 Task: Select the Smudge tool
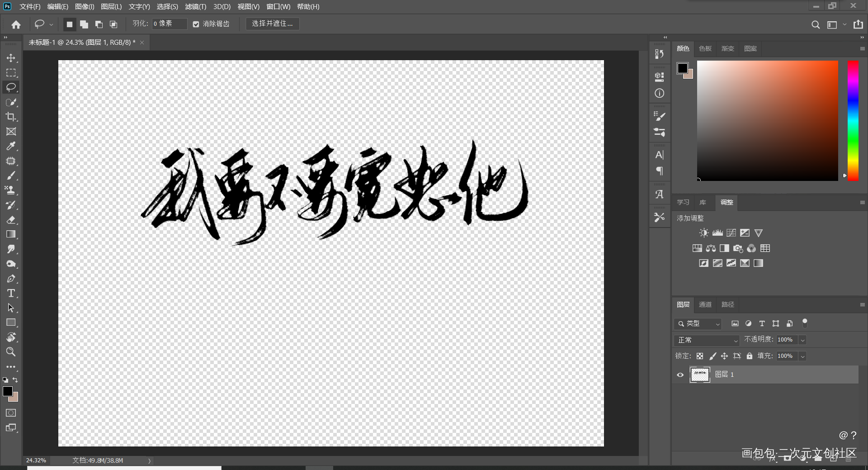pos(11,249)
